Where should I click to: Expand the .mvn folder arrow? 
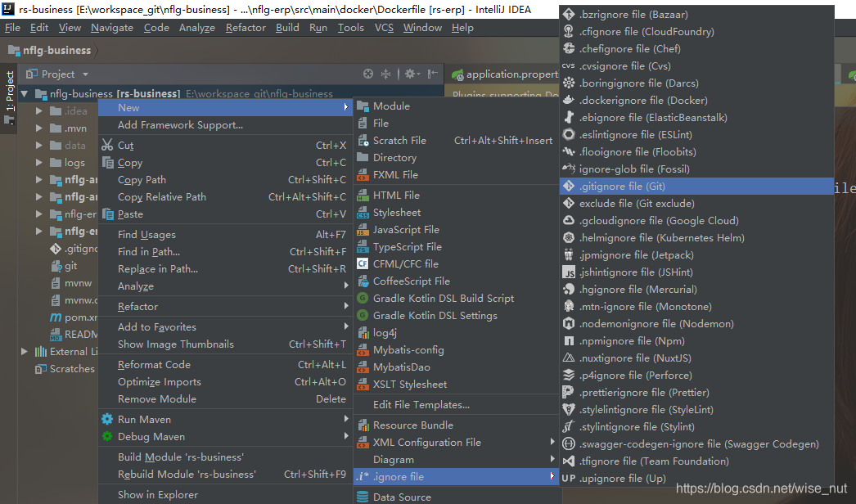[x=38, y=128]
